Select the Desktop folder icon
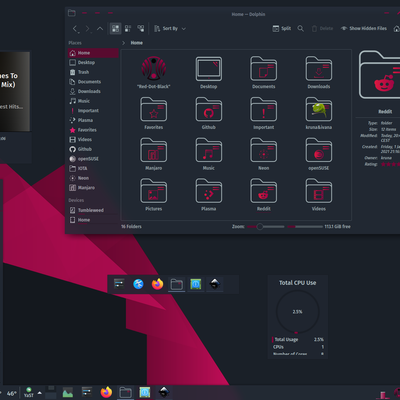 (209, 68)
